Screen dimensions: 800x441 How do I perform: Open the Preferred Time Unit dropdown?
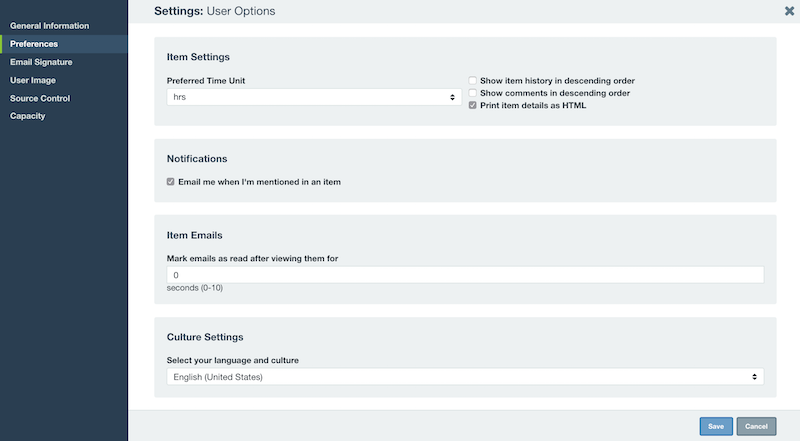tap(314, 97)
